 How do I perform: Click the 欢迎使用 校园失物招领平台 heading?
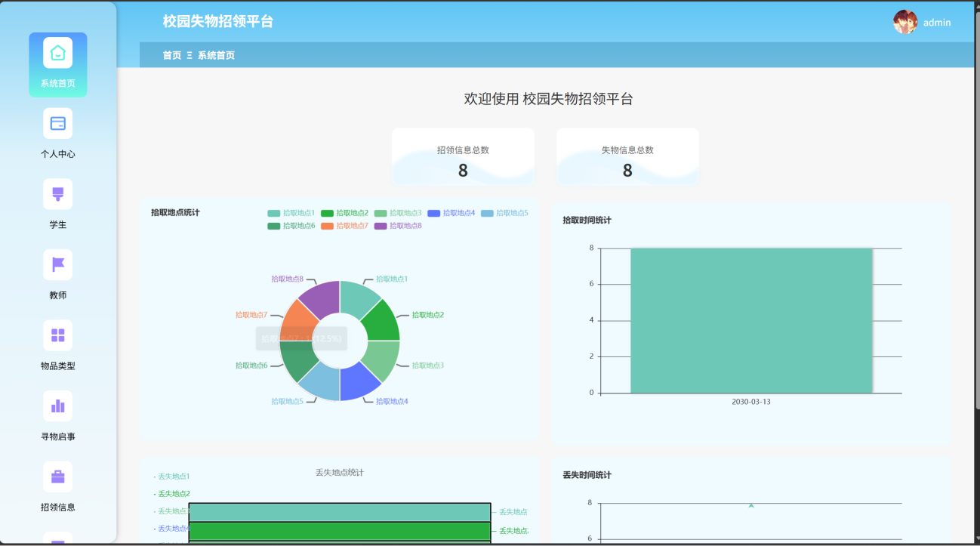coord(548,99)
